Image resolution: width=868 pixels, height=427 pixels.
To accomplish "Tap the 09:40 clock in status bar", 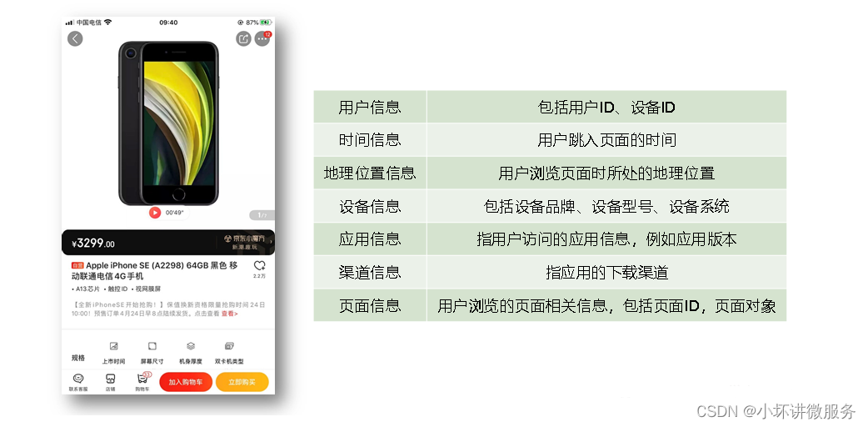I will pos(168,23).
